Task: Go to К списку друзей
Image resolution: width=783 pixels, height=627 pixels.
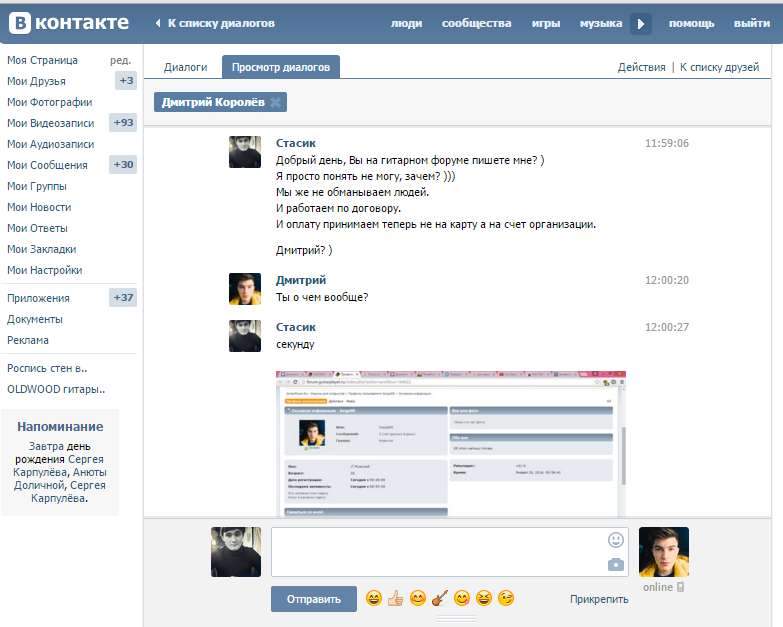Action: pyautogui.click(x=719, y=67)
